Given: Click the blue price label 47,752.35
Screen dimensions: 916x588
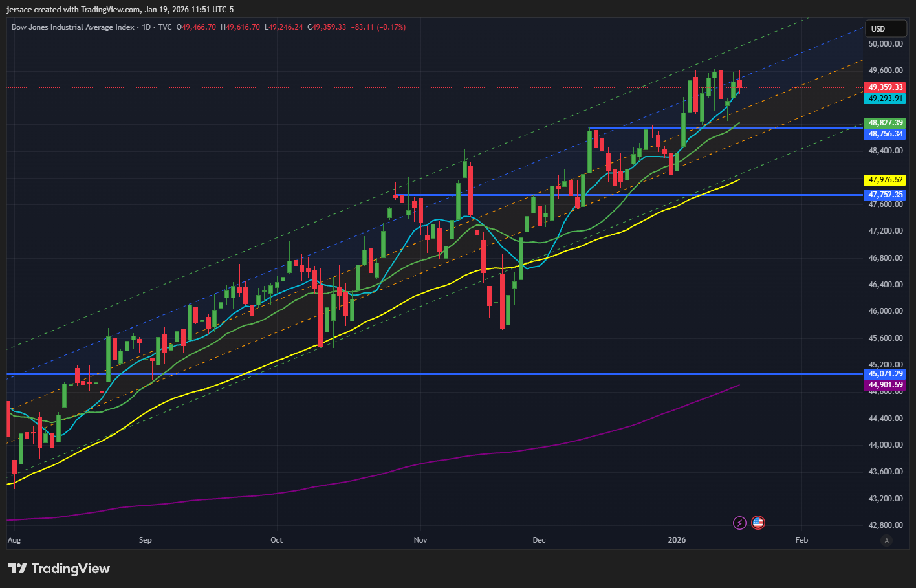Looking at the screenshot, I should 885,195.
